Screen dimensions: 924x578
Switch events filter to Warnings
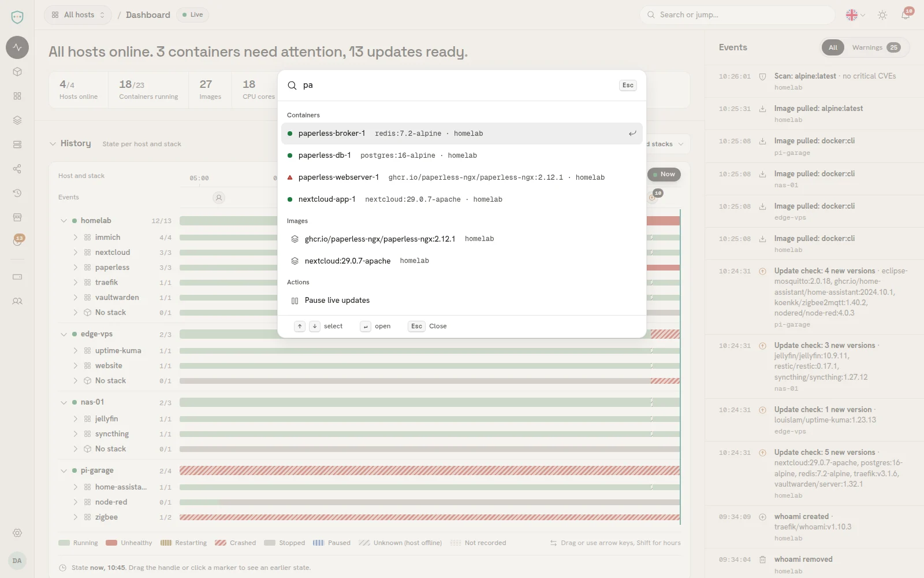876,47
